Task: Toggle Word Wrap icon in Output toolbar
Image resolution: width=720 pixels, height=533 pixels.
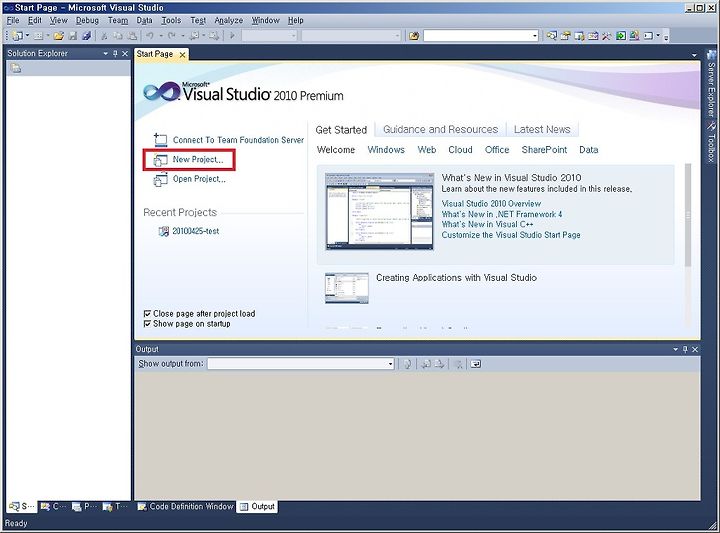Action: [476, 364]
